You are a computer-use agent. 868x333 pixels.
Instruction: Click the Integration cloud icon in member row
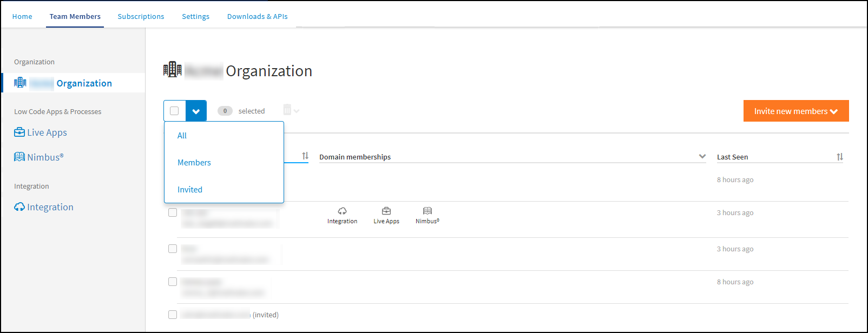[x=342, y=211]
